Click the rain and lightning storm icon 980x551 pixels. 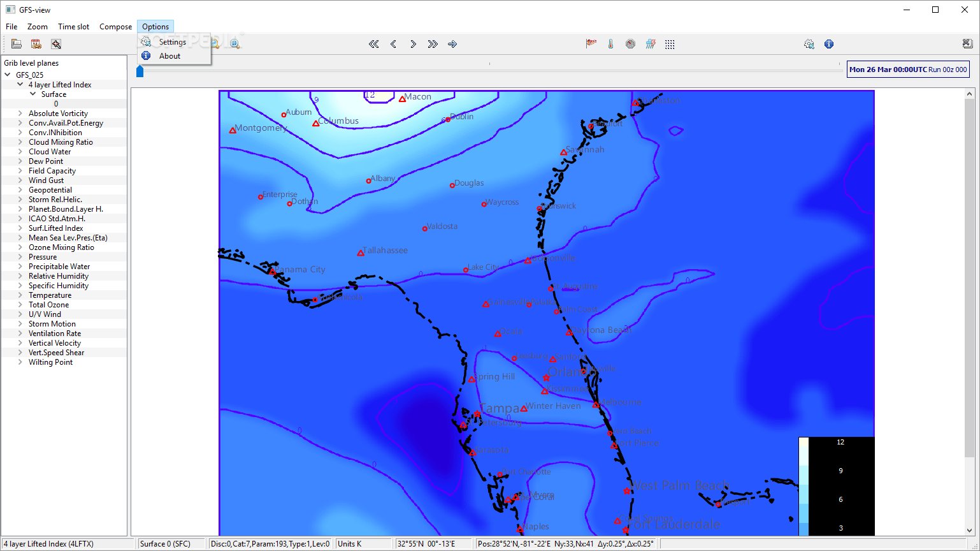click(650, 44)
